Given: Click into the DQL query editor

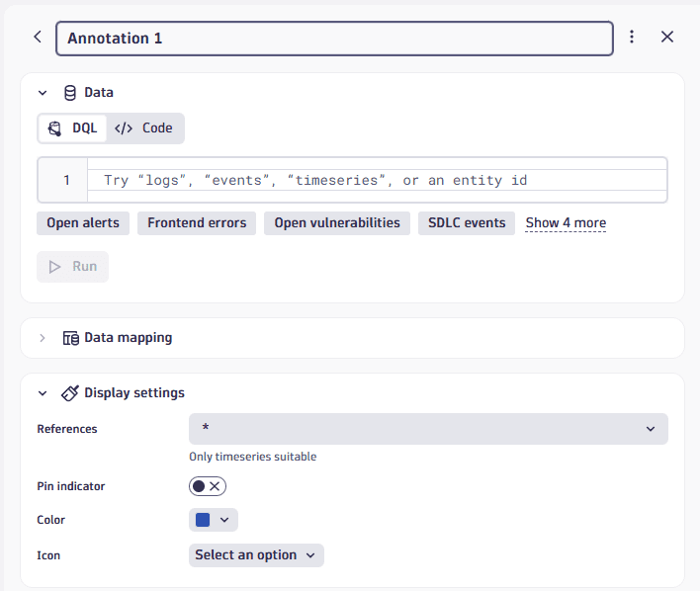Looking at the screenshot, I should pos(377,180).
